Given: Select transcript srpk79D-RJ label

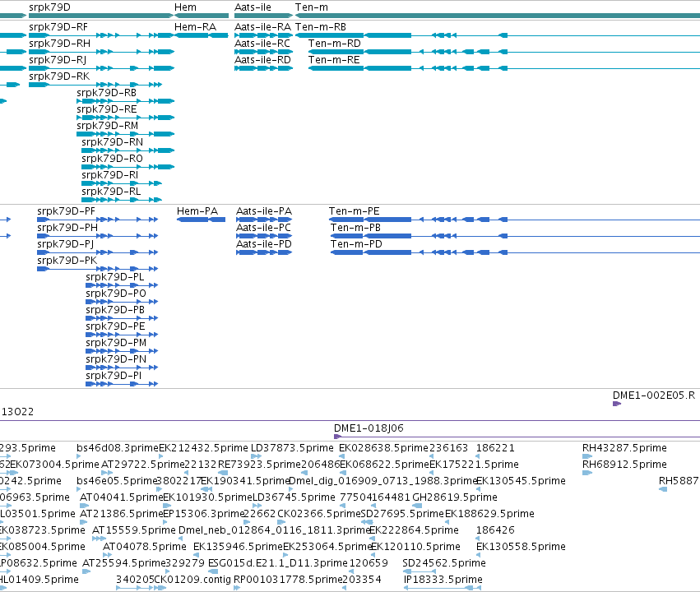Looking at the screenshot, I should (x=58, y=60).
